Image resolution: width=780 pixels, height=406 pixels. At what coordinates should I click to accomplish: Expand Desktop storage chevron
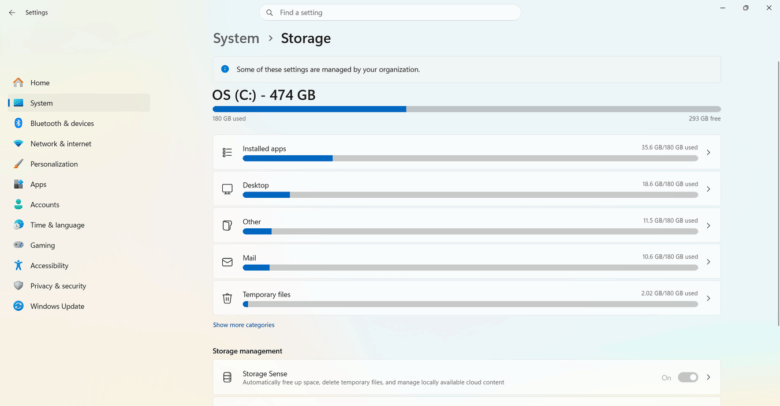(708, 189)
